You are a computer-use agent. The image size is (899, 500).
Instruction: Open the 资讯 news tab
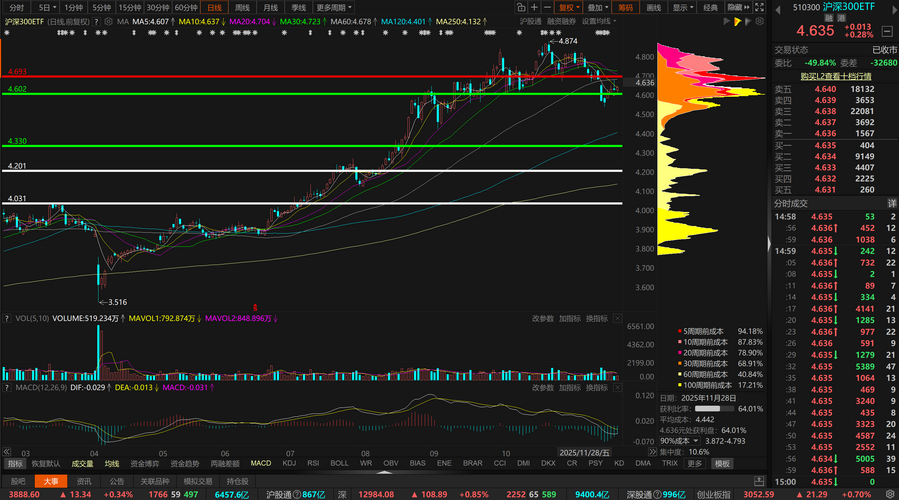coord(84,481)
